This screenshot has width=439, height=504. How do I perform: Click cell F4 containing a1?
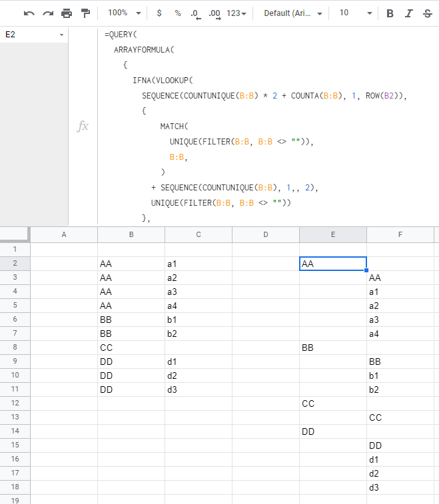(400, 292)
